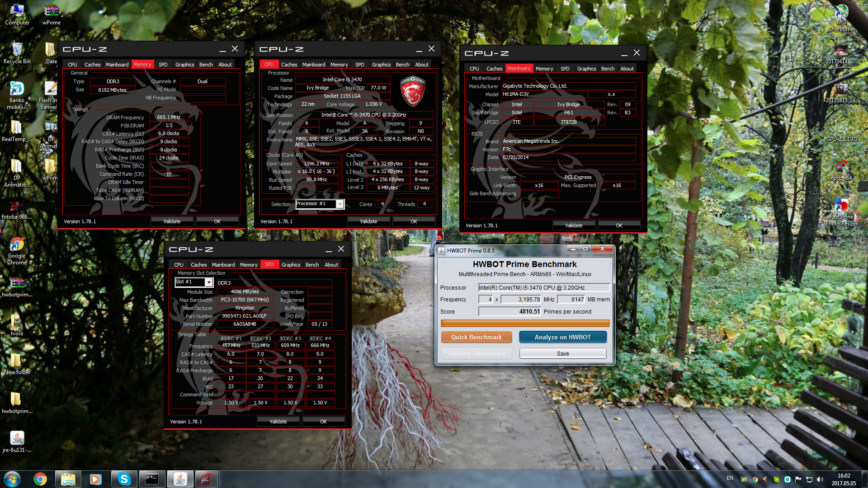The image size is (868, 488).
Task: Click Validate in the DRAM timings CPU-Z window
Action: pyautogui.click(x=172, y=221)
